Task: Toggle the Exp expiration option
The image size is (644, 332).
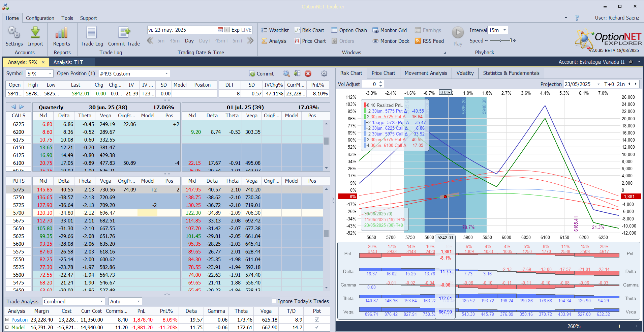Action: coord(235,30)
